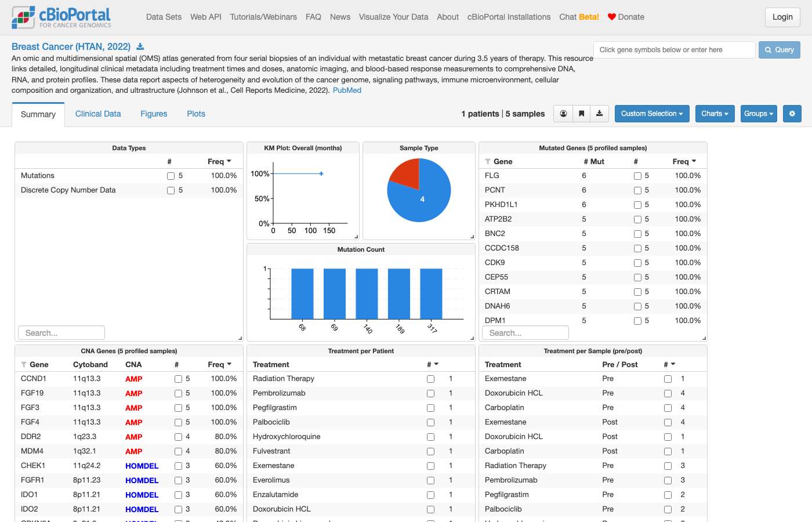The image size is (812, 522).
Task: Open the Charts dropdown
Action: (x=715, y=114)
